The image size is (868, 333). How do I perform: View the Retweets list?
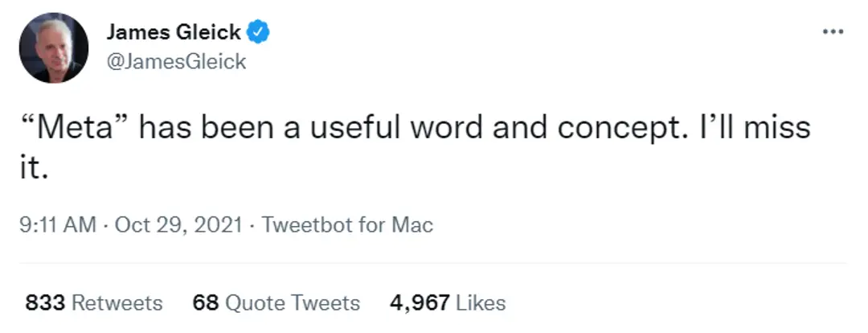117,303
